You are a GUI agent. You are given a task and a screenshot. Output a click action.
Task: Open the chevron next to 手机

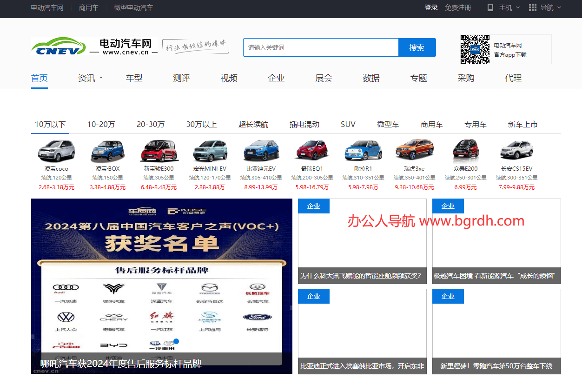[518, 8]
